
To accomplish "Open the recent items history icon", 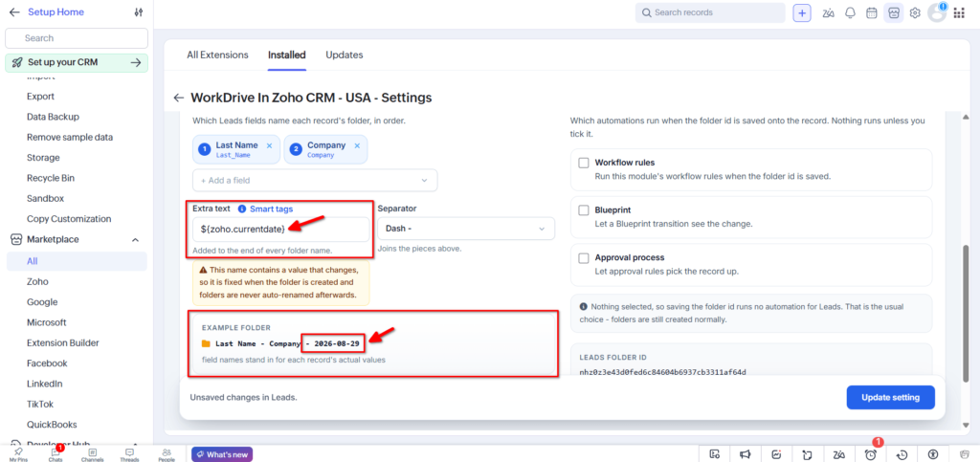I will tap(902, 454).
